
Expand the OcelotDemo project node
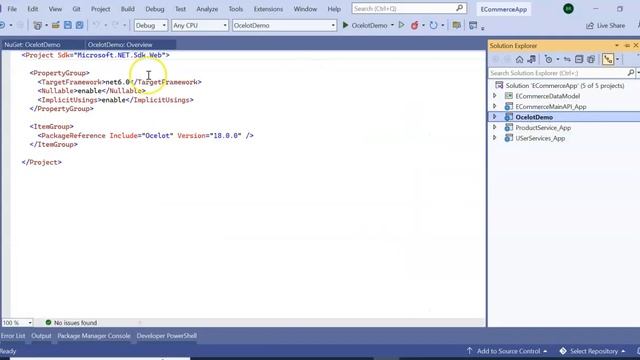(495, 117)
